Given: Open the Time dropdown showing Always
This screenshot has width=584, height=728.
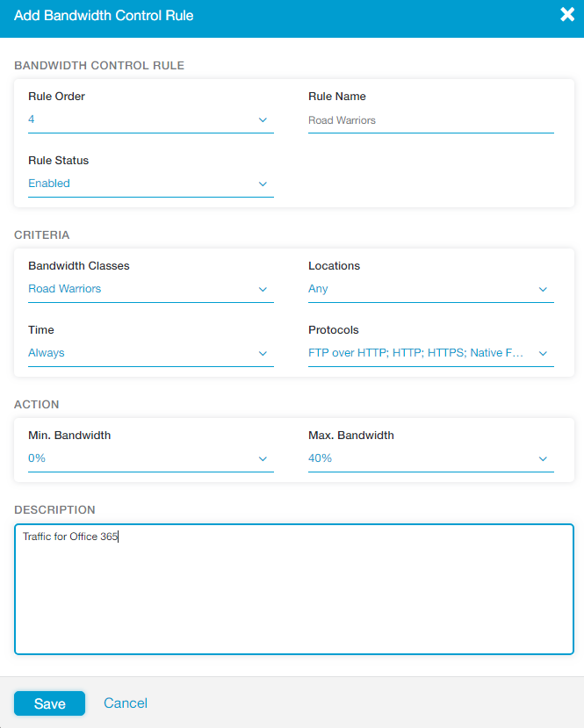Looking at the screenshot, I should coord(141,353).
